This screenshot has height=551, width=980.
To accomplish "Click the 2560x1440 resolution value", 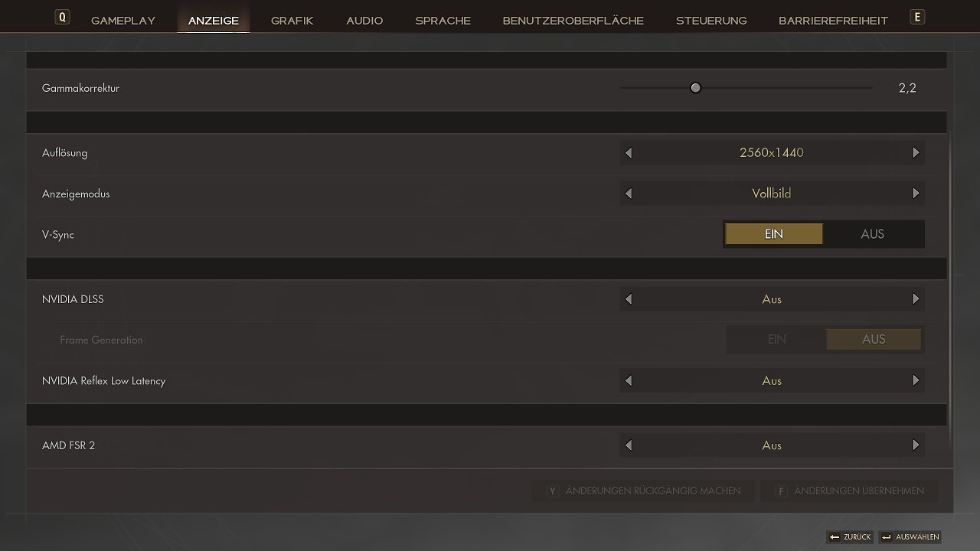I will point(772,153).
